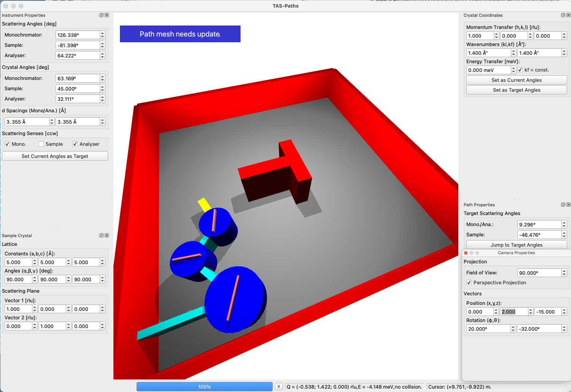Click the camera Position y field showing 2.000
The height and width of the screenshot is (392, 571).
tap(514, 312)
